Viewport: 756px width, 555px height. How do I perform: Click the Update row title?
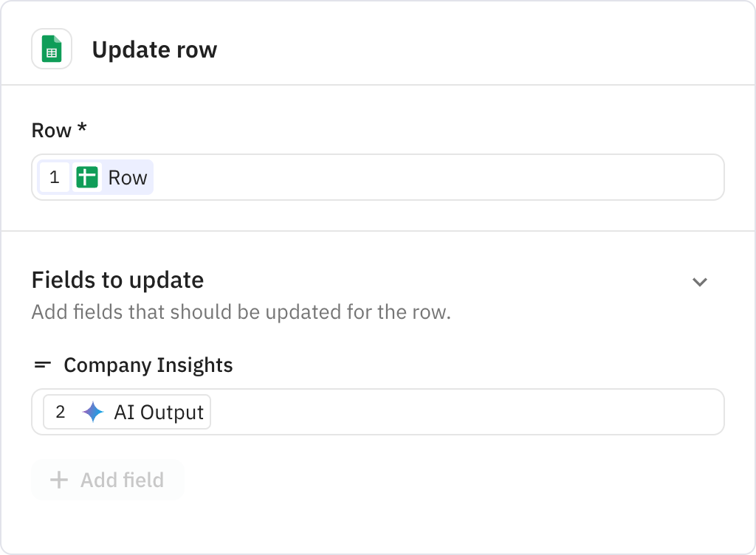click(x=154, y=49)
